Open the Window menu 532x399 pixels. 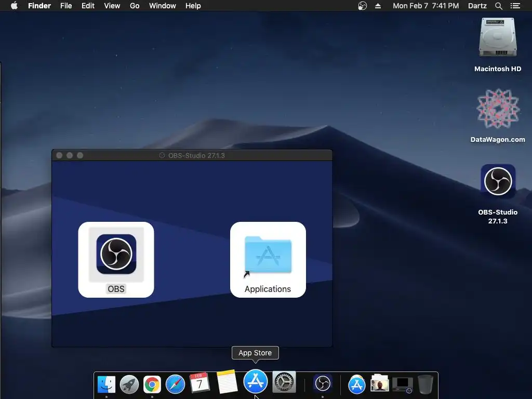(x=163, y=6)
